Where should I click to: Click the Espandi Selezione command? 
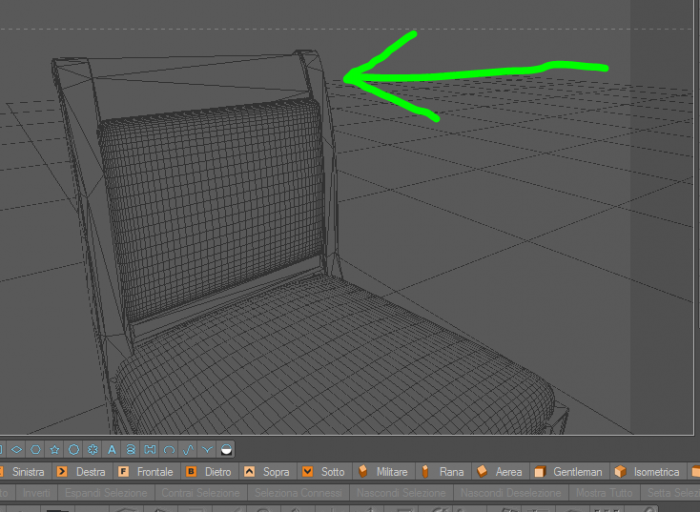106,493
